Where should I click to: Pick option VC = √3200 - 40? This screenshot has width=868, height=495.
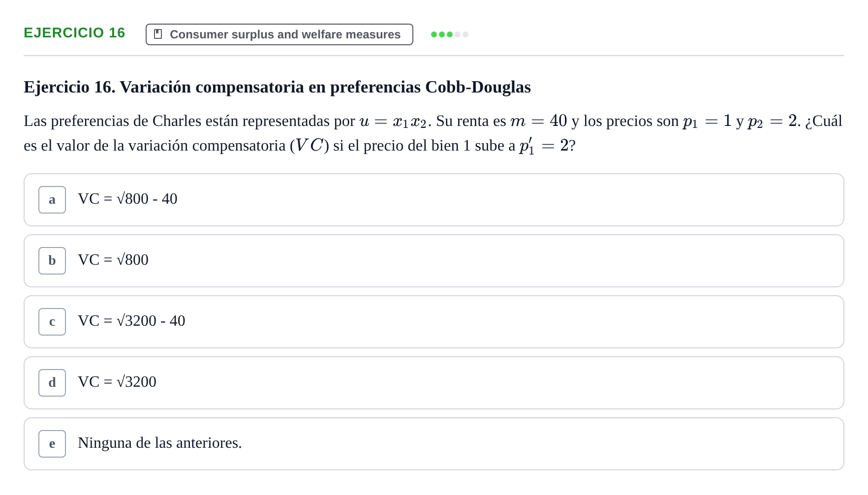point(434,322)
